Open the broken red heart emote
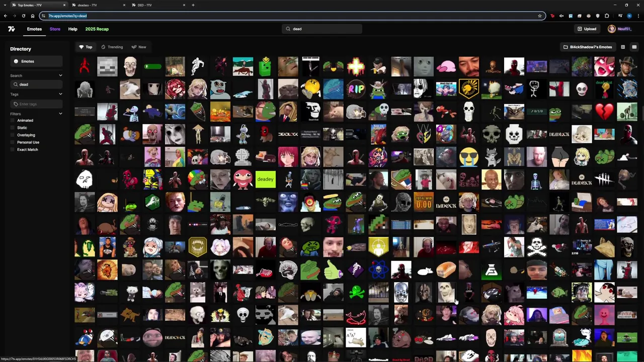 (x=604, y=112)
